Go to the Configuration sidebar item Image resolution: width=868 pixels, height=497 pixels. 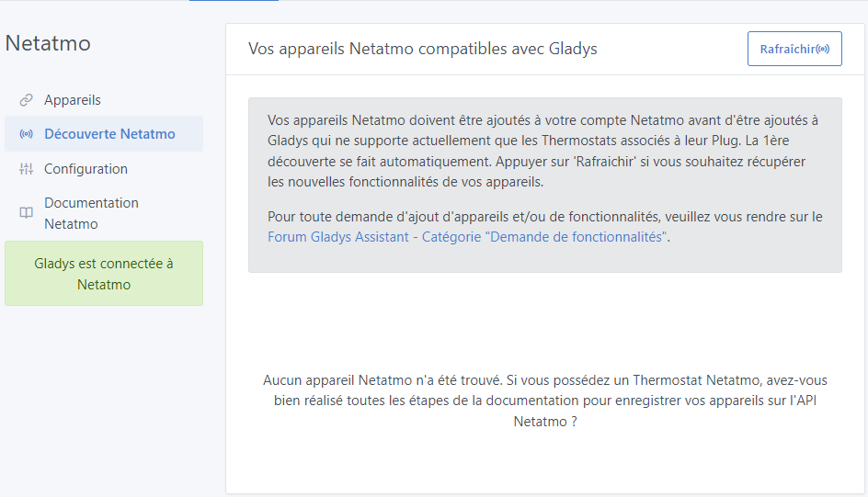86,169
